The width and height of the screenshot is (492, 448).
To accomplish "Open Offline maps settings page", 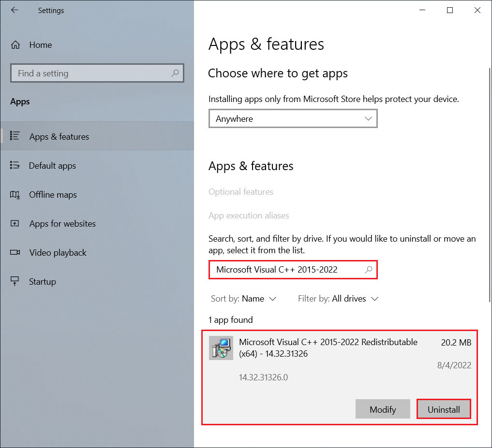I will coord(97,195).
